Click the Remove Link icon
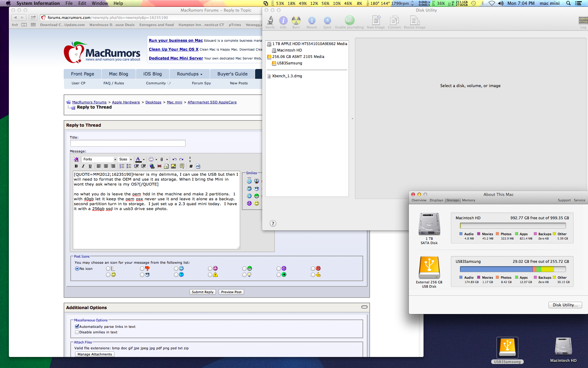The image size is (588, 368). coord(159,166)
